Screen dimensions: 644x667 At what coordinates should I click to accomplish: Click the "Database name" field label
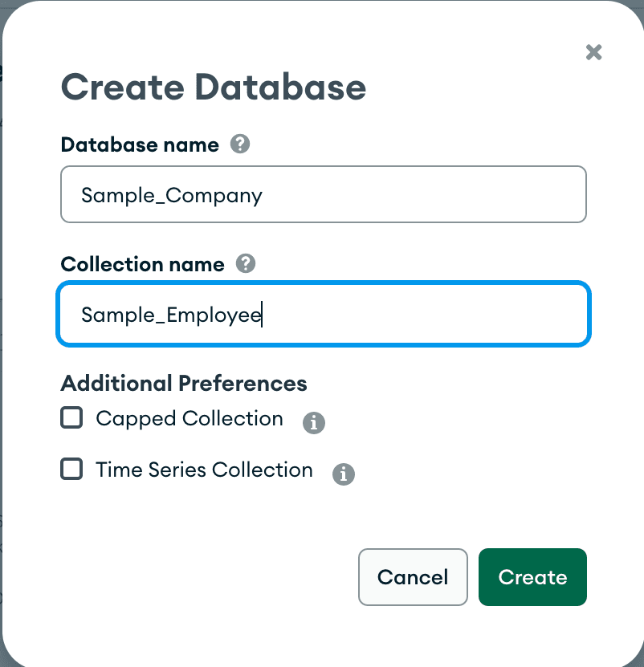coord(140,145)
